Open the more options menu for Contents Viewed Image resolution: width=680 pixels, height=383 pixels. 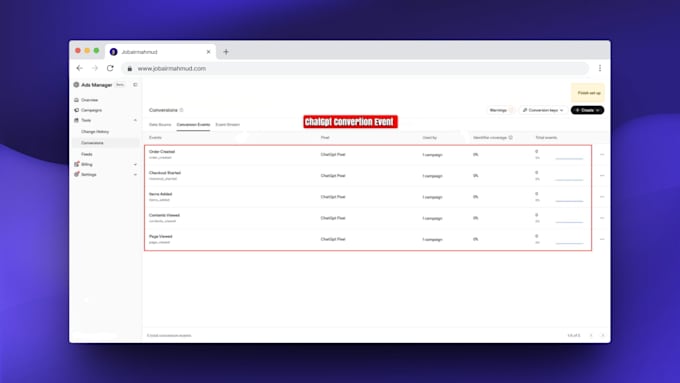602,218
